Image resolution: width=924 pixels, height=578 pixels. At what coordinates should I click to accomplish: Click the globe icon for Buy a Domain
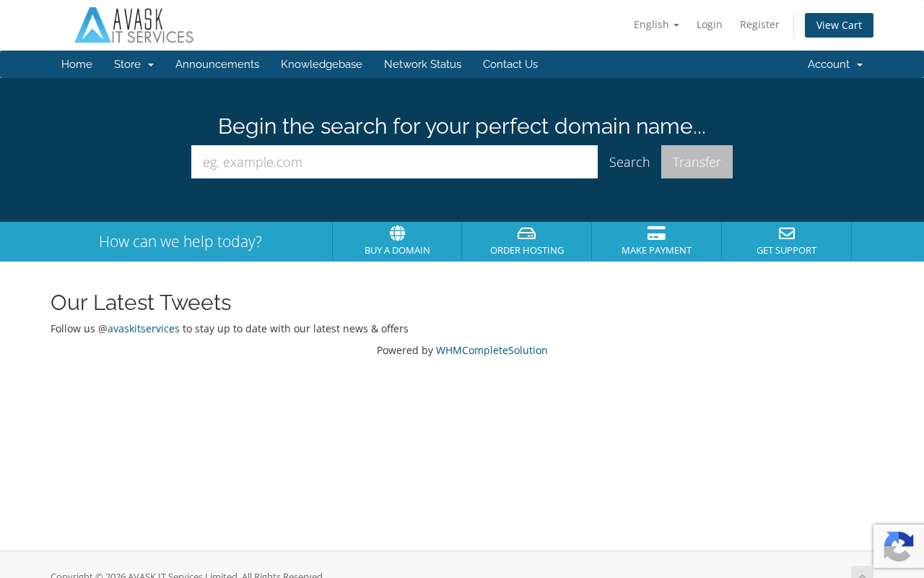click(397, 233)
